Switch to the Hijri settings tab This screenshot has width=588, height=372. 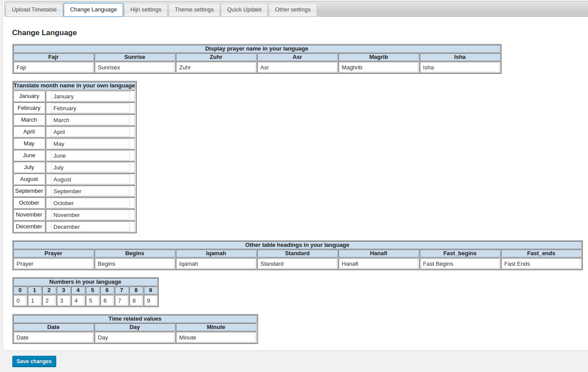(x=146, y=10)
